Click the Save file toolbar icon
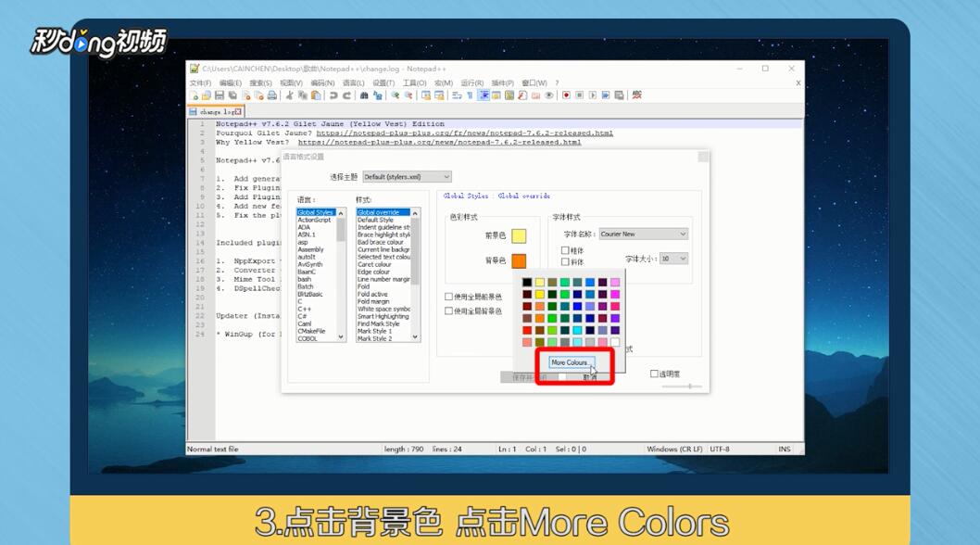 click(x=219, y=95)
